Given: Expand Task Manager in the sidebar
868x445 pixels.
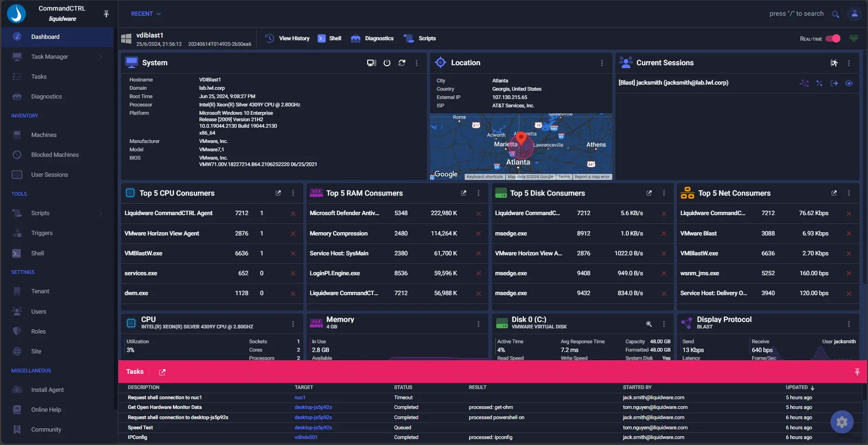Looking at the screenshot, I should 57,57.
